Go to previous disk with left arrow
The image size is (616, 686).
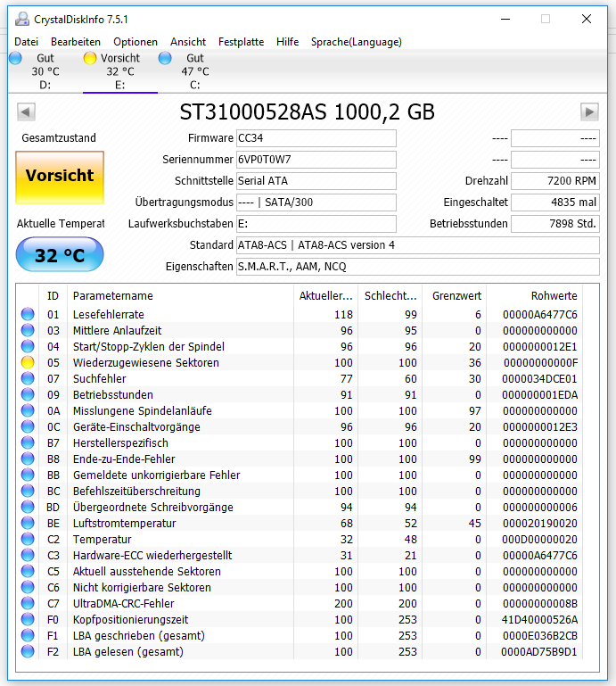tap(26, 112)
